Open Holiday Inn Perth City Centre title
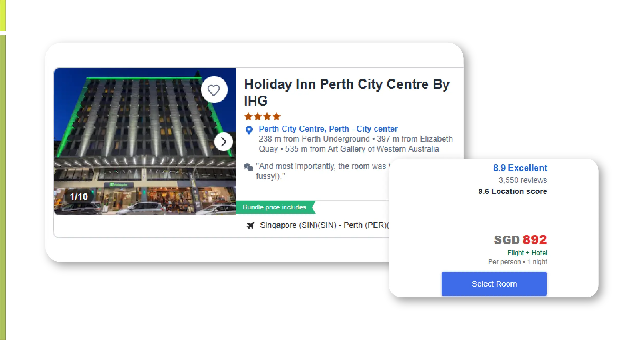Image resolution: width=644 pixels, height=340 pixels. [x=347, y=92]
